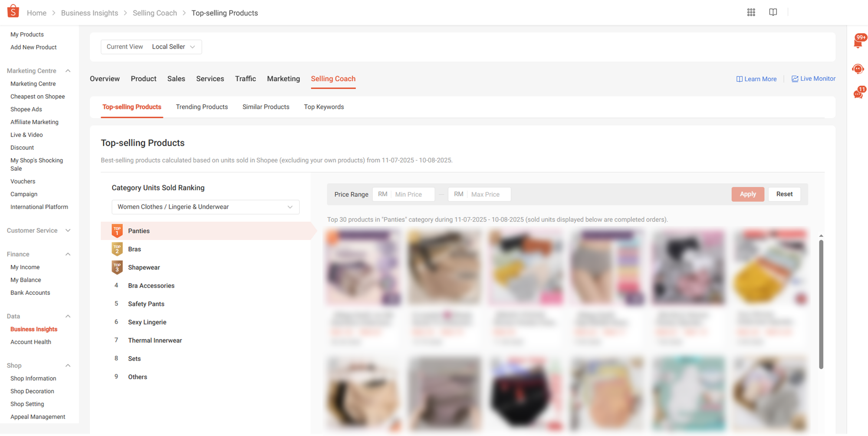The width and height of the screenshot is (868, 436).
Task: Click the Apply price range button
Action: coord(747,194)
